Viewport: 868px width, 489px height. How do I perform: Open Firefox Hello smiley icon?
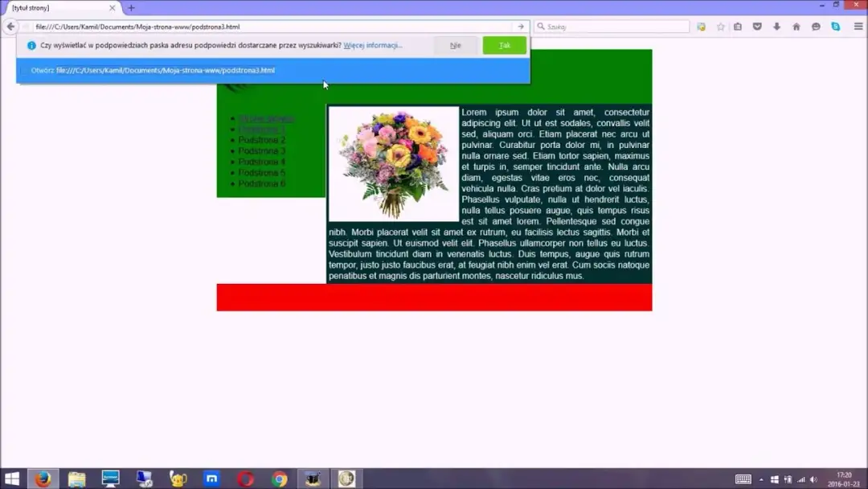(816, 27)
